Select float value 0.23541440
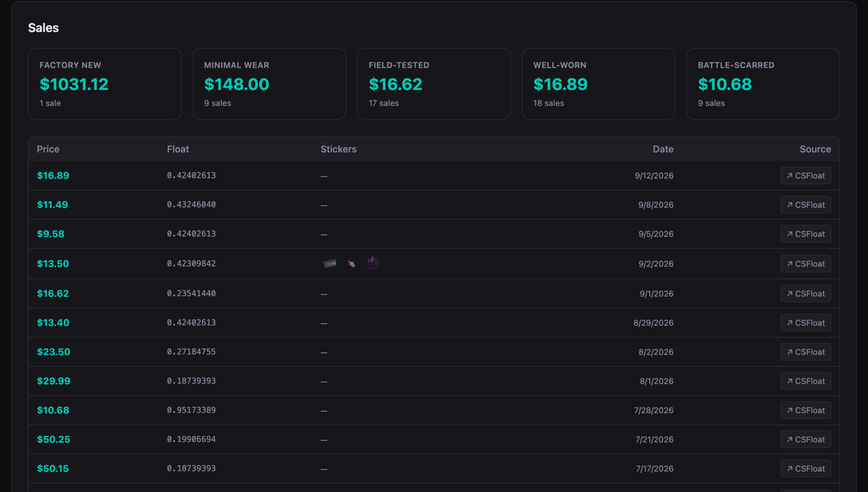This screenshot has width=868, height=492. coord(192,293)
